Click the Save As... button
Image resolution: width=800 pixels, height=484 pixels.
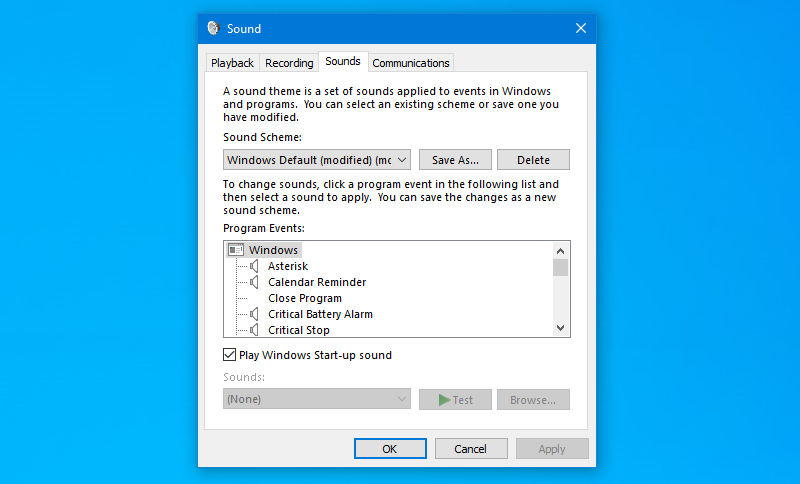tap(455, 160)
